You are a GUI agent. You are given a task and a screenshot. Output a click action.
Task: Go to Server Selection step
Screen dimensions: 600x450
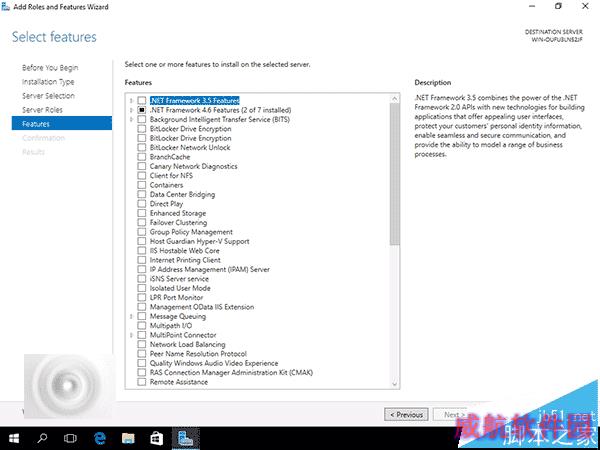pyautogui.click(x=49, y=96)
